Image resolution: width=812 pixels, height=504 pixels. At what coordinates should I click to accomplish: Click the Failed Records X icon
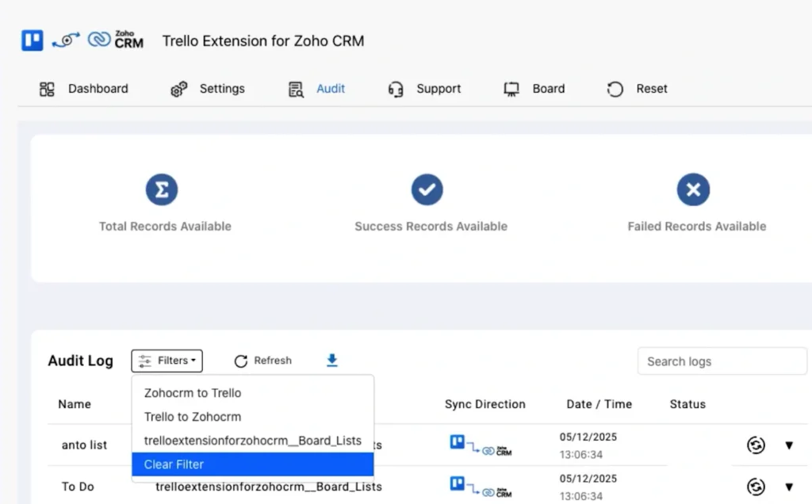click(x=693, y=189)
